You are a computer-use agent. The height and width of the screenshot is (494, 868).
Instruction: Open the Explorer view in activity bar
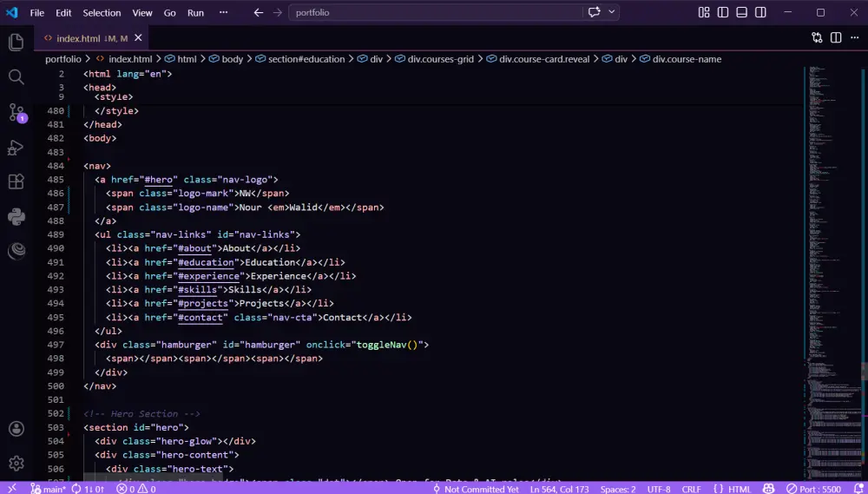pyautogui.click(x=16, y=43)
